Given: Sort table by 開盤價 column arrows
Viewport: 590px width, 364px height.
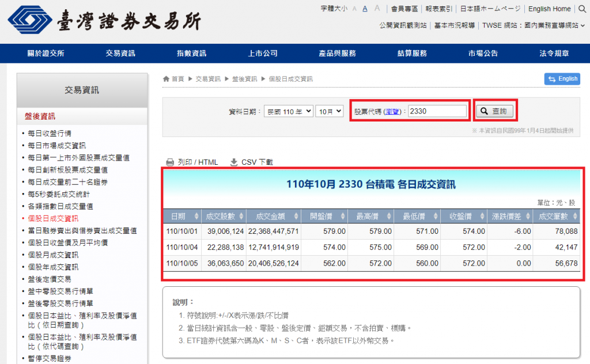Looking at the screenshot, I should 343,216.
